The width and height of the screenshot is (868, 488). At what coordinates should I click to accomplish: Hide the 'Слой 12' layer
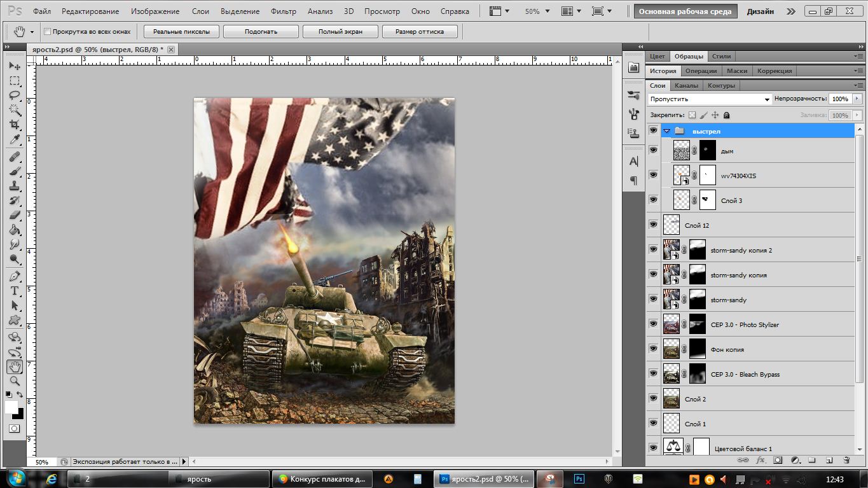tap(653, 225)
